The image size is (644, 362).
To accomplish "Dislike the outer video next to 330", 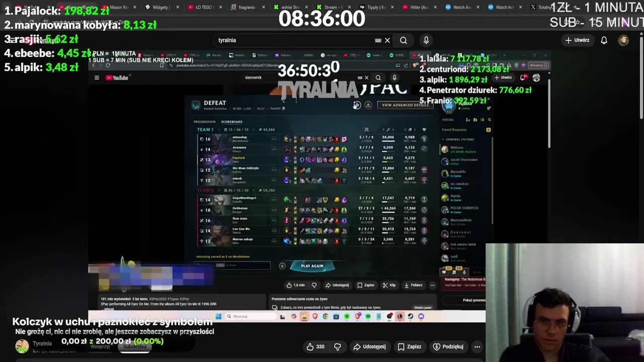I will (x=338, y=346).
